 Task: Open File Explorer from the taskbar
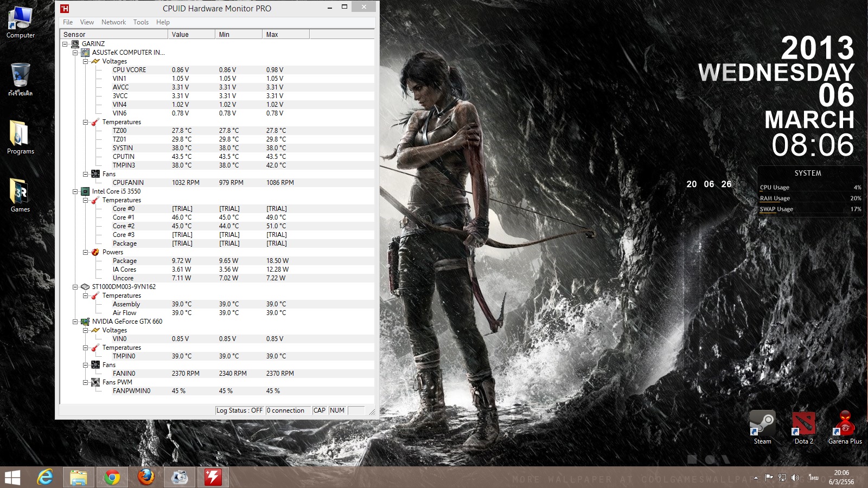[x=79, y=478]
